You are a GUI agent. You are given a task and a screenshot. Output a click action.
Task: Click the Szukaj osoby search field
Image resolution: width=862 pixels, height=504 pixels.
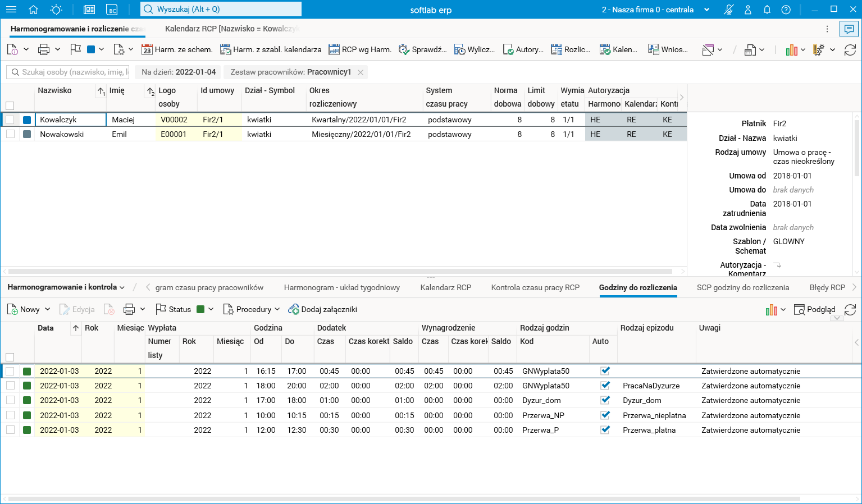(x=68, y=72)
